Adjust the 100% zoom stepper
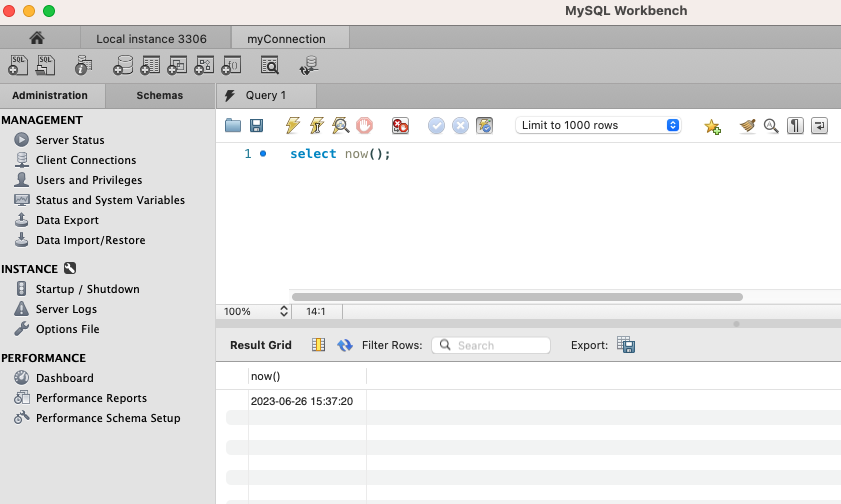The height and width of the screenshot is (504, 841). (284, 312)
